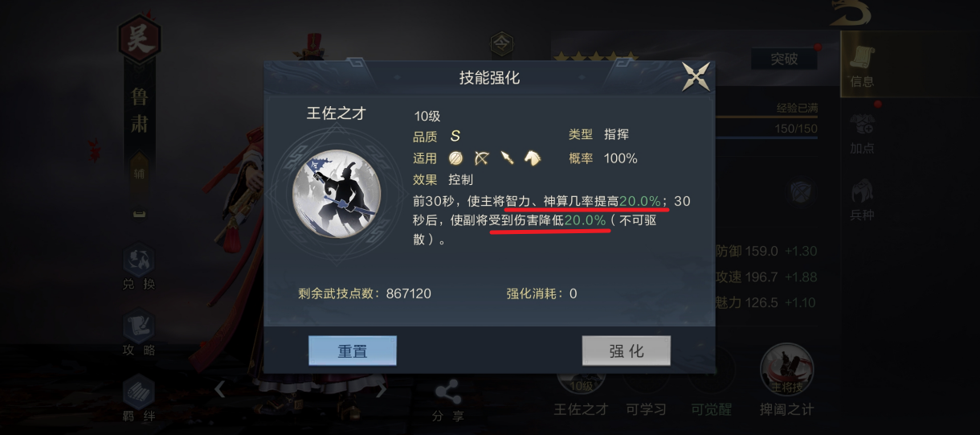
Task: Go to next hero with right arrow
Action: (382, 389)
